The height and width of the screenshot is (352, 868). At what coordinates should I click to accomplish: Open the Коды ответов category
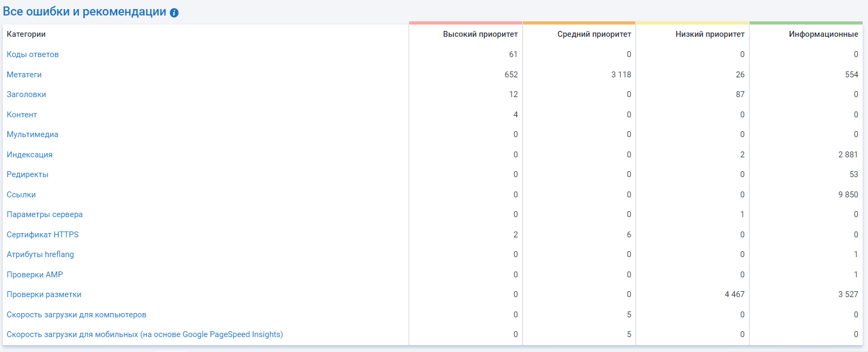point(33,54)
